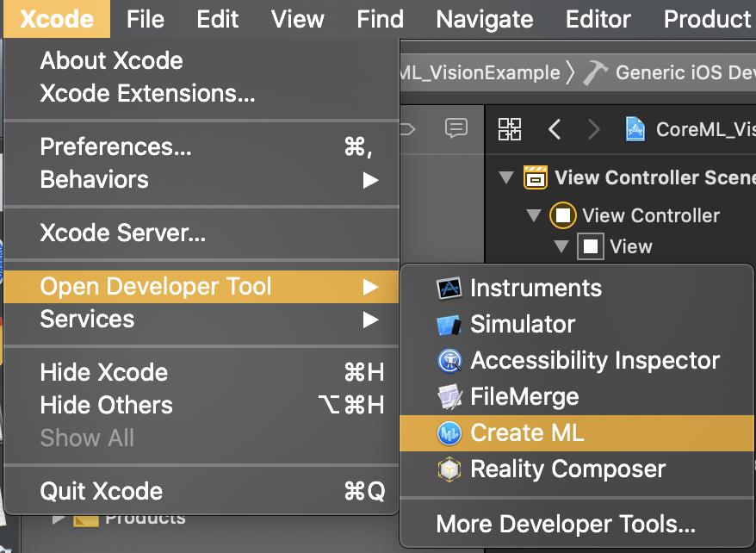756x553 pixels.
Task: Select Xcode Extensions menu entry
Action: click(147, 93)
